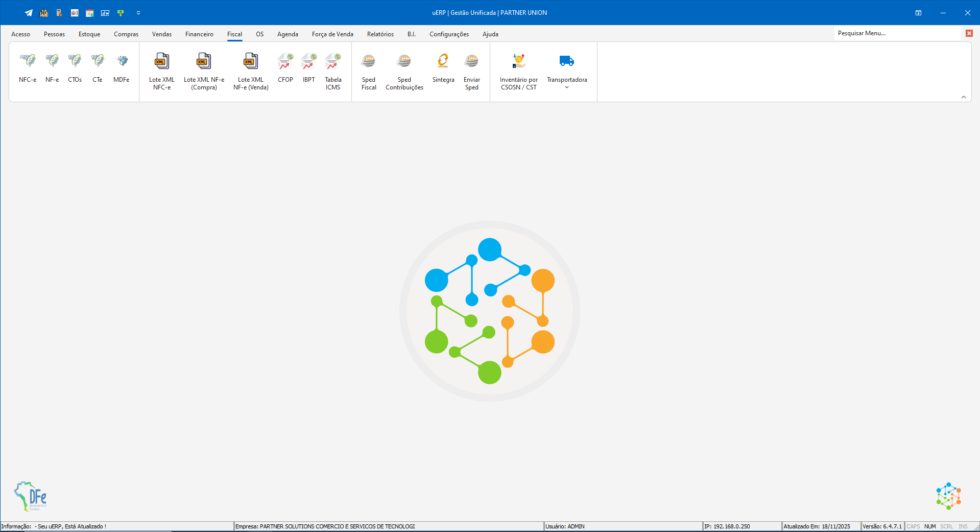Screen dimensions: 980x532
Task: Click the Telegram paper plane icon
Action: click(x=29, y=13)
